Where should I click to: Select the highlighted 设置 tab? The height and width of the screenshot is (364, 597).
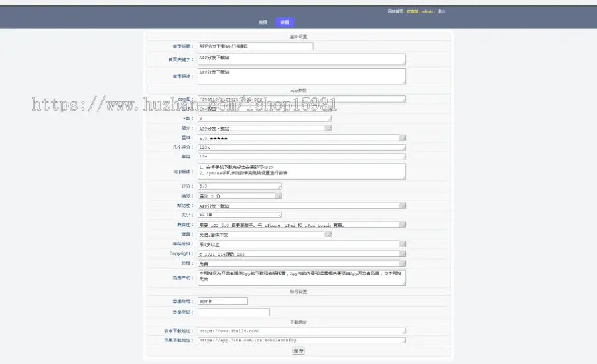[285, 22]
